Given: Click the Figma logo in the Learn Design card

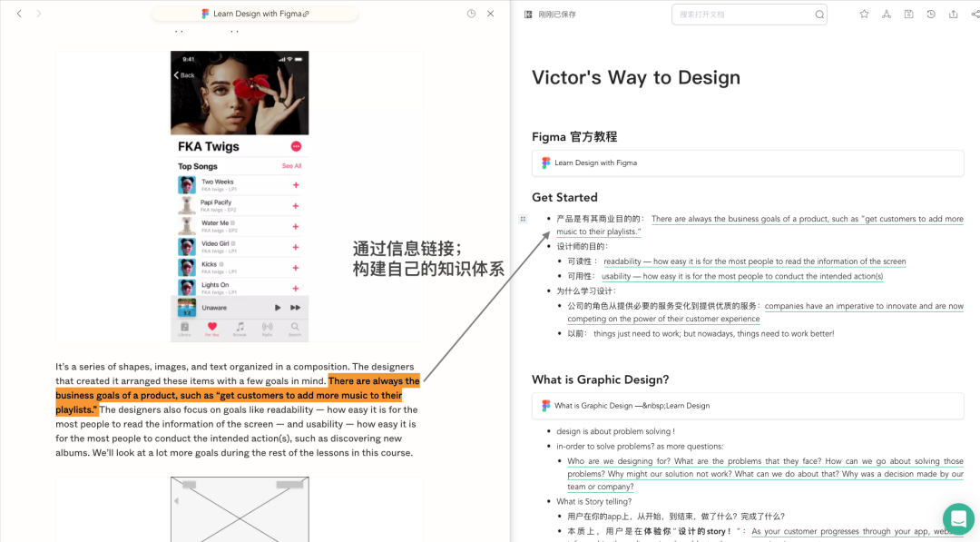Looking at the screenshot, I should [x=545, y=163].
